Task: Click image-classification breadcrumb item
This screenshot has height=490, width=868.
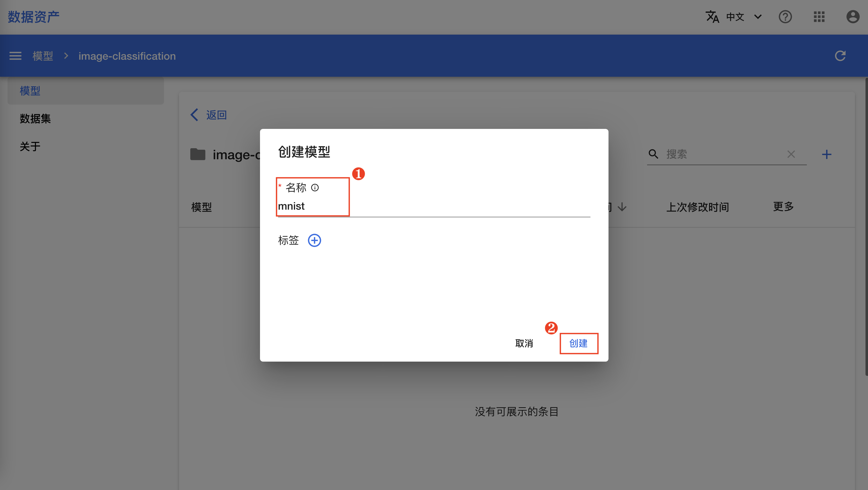Action: coord(127,56)
